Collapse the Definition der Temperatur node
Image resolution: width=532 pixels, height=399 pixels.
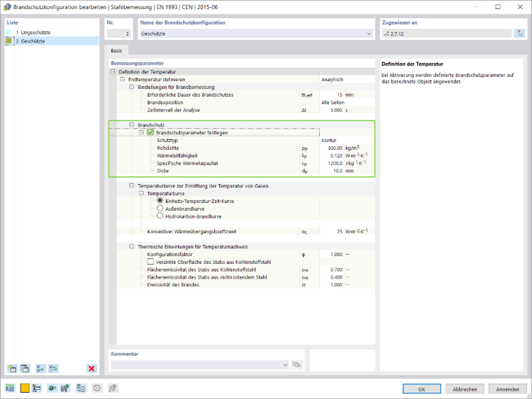pyautogui.click(x=113, y=71)
